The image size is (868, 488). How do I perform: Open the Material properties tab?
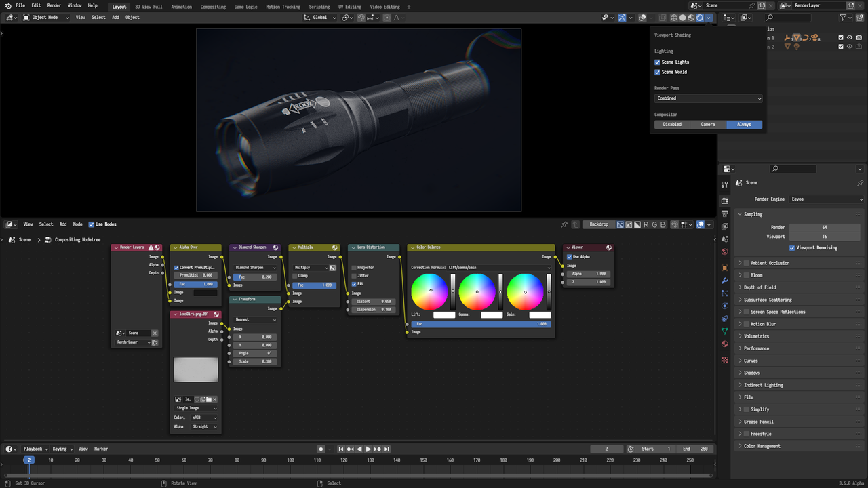pos(725,344)
